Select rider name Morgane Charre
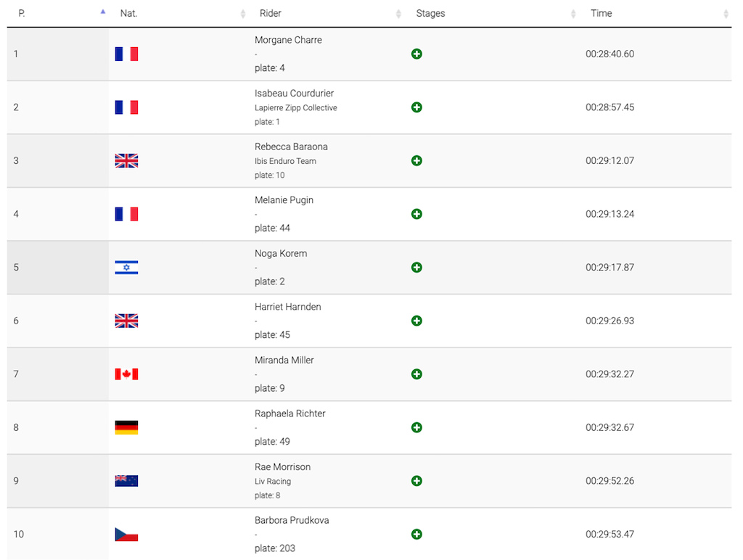Image resolution: width=743 pixels, height=560 pixels. tap(288, 41)
